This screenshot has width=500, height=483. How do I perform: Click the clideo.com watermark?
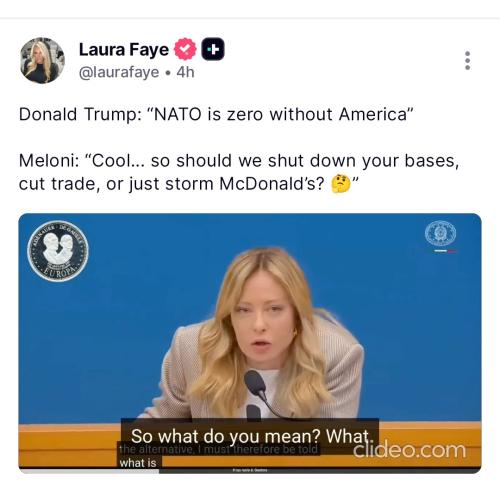(409, 450)
